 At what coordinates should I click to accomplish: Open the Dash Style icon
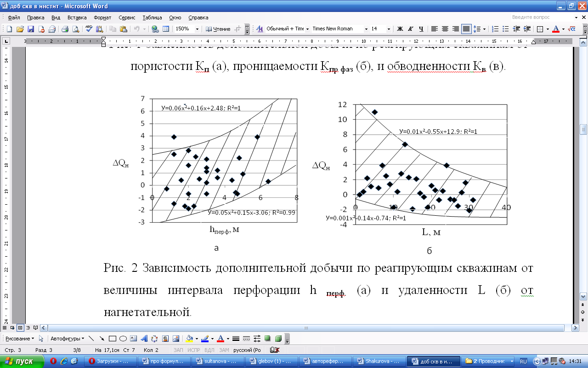(246, 339)
